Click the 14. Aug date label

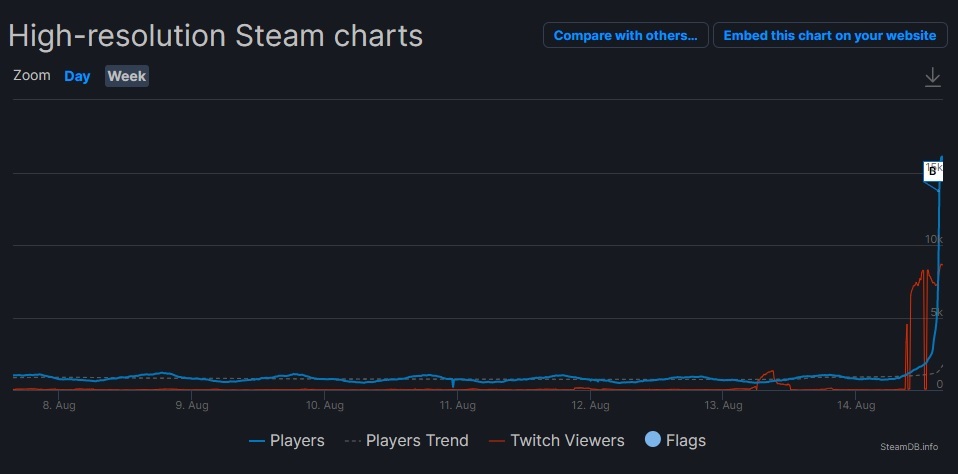point(856,405)
